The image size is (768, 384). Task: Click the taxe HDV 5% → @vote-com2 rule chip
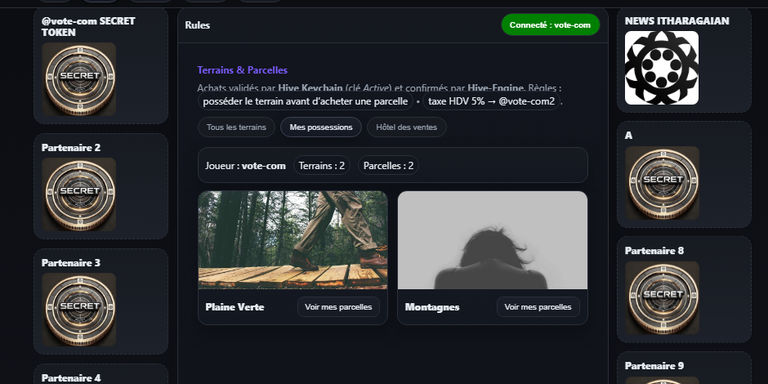click(491, 102)
